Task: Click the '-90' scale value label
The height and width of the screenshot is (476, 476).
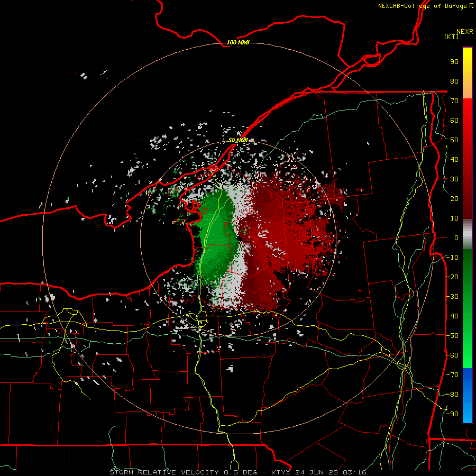Action: [x=453, y=414]
